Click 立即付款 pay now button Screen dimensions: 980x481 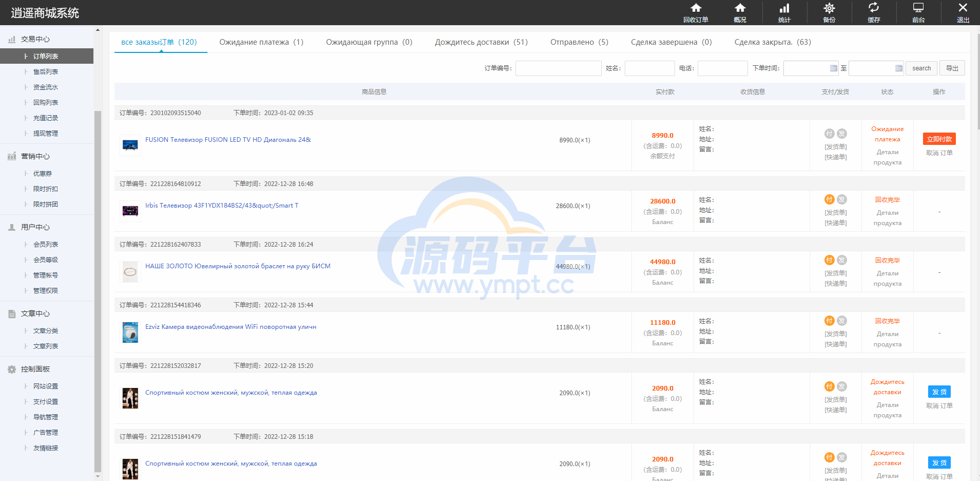click(939, 139)
